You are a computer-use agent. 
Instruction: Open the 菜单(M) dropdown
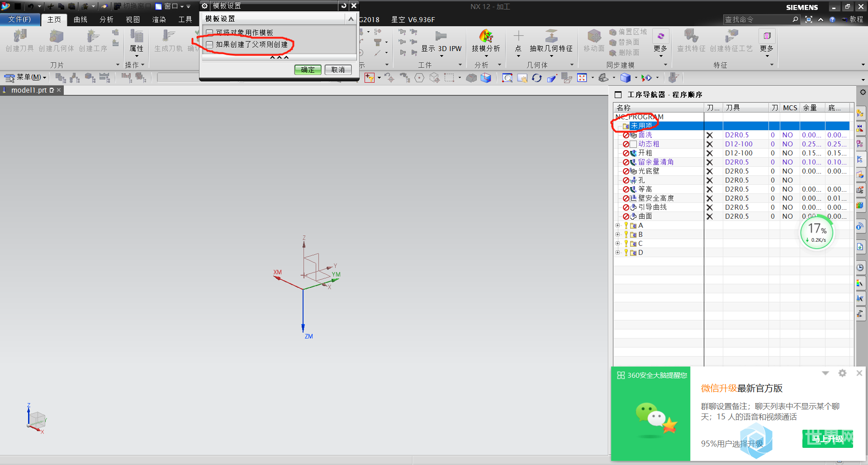[x=25, y=77]
